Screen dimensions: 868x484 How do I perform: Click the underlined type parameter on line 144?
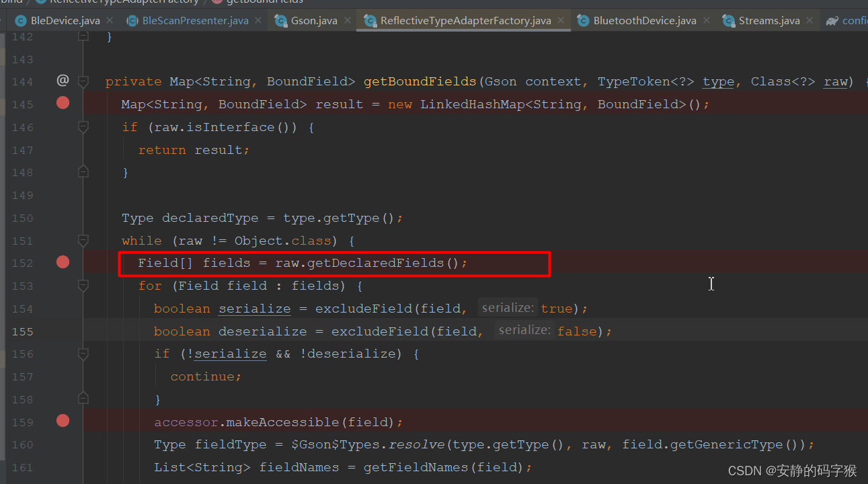tap(719, 81)
